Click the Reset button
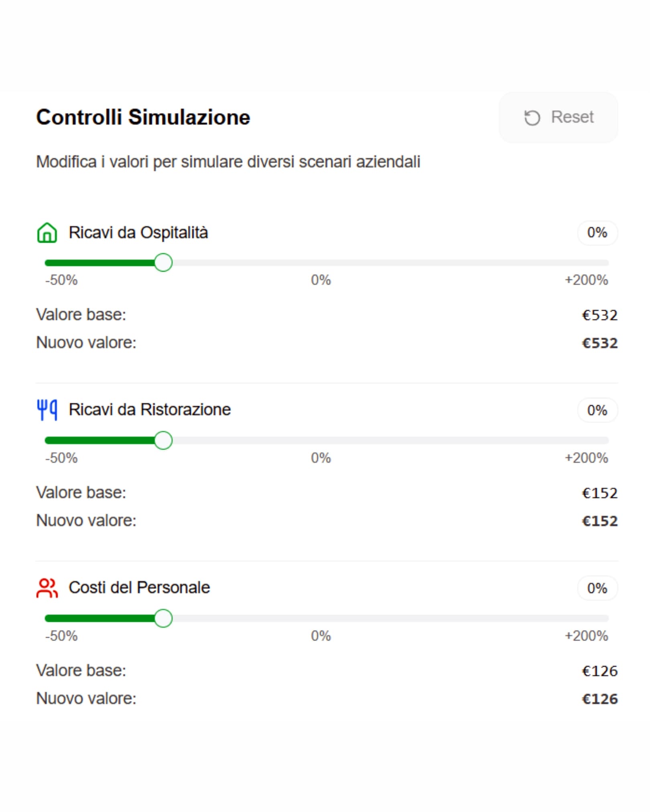 [559, 117]
